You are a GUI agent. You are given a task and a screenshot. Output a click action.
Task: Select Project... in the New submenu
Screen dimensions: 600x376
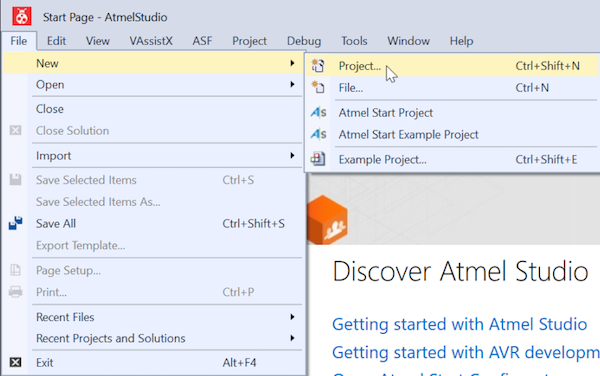pyautogui.click(x=452, y=66)
